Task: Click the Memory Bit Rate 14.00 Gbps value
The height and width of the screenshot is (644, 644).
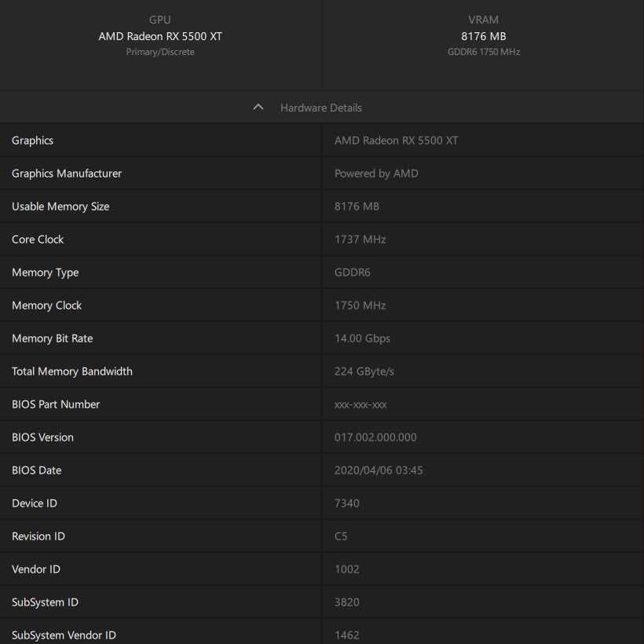Action: pyautogui.click(x=362, y=338)
